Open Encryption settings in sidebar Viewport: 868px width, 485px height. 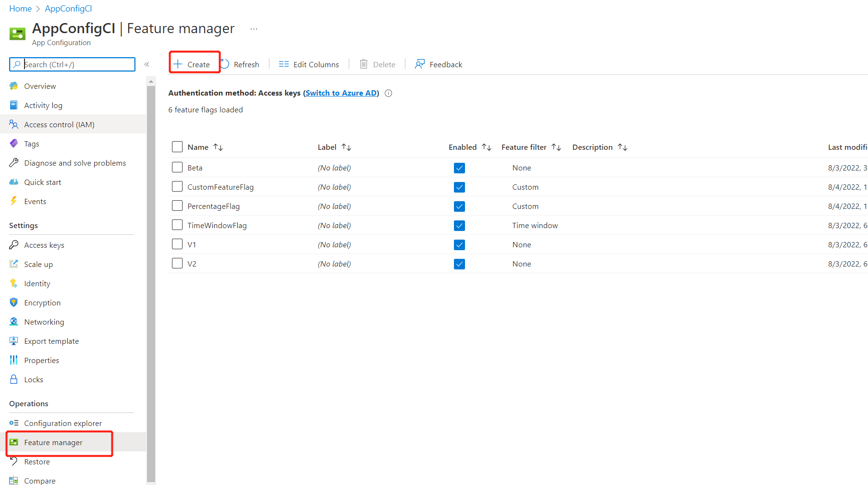(x=42, y=303)
